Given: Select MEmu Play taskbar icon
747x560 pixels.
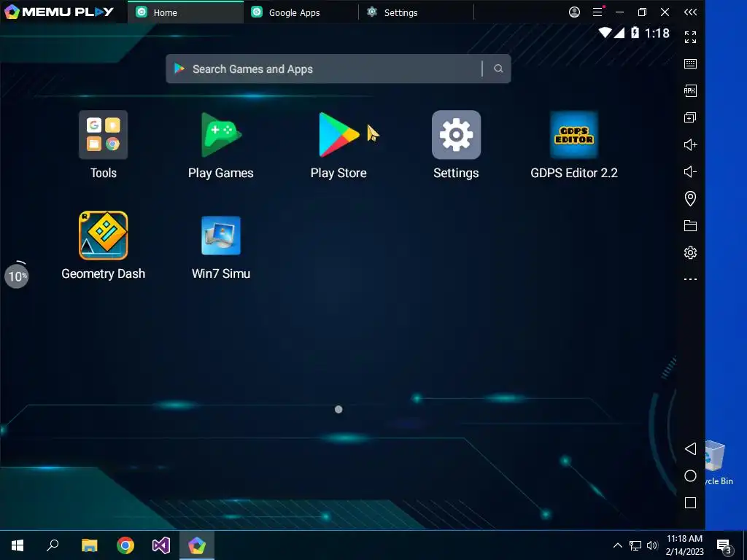Looking at the screenshot, I should (197, 545).
